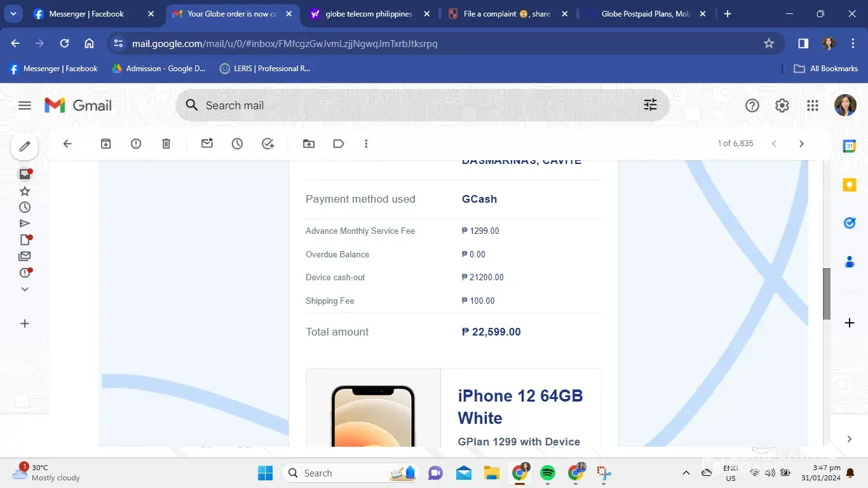
Task: Open Sent mail in the left rail
Action: pos(25,224)
